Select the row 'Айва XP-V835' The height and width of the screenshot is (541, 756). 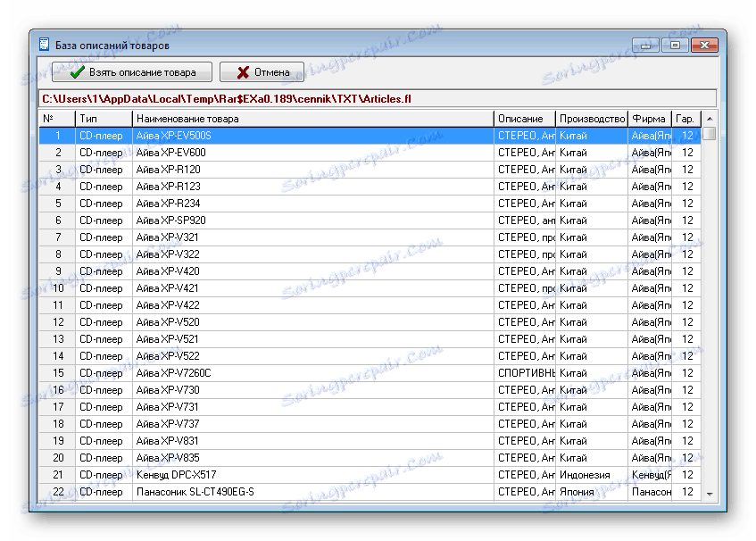[370, 458]
